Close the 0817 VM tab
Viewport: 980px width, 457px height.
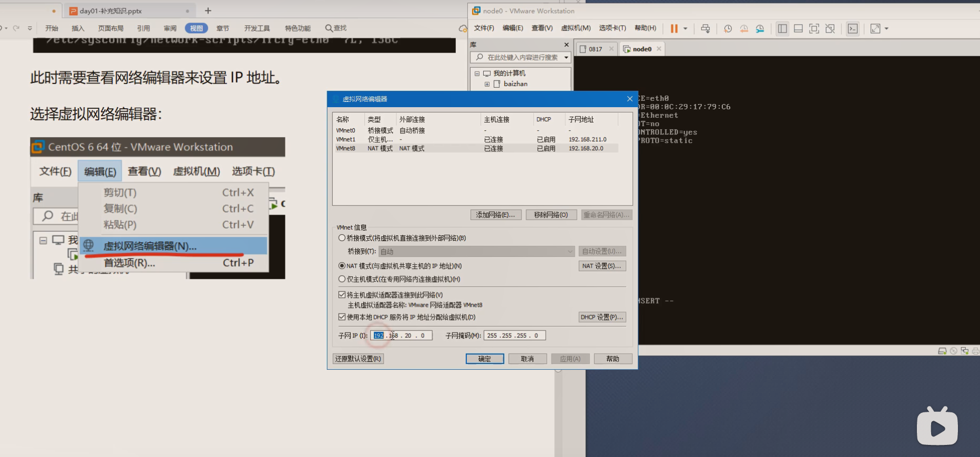coord(611,49)
